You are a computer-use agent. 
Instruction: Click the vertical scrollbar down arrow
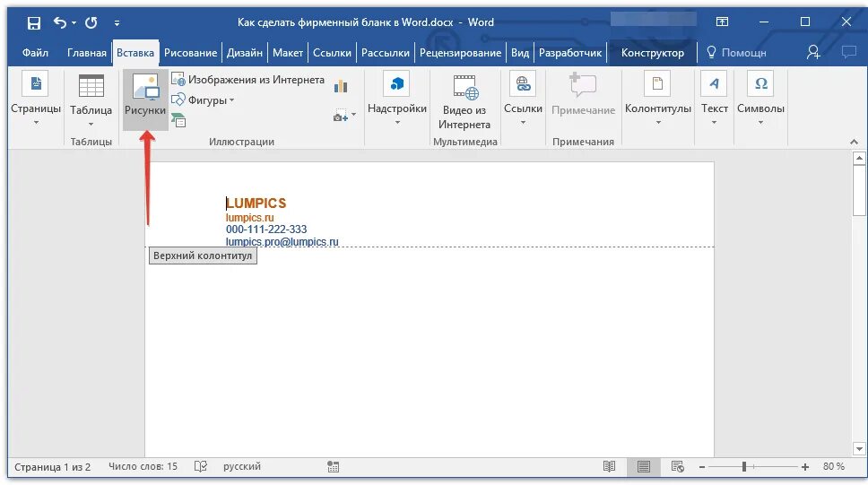859,449
